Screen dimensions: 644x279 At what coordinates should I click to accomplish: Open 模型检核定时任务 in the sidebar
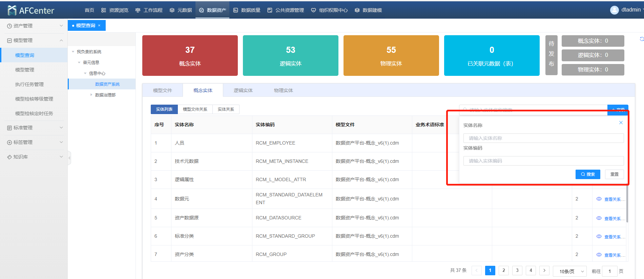34,113
